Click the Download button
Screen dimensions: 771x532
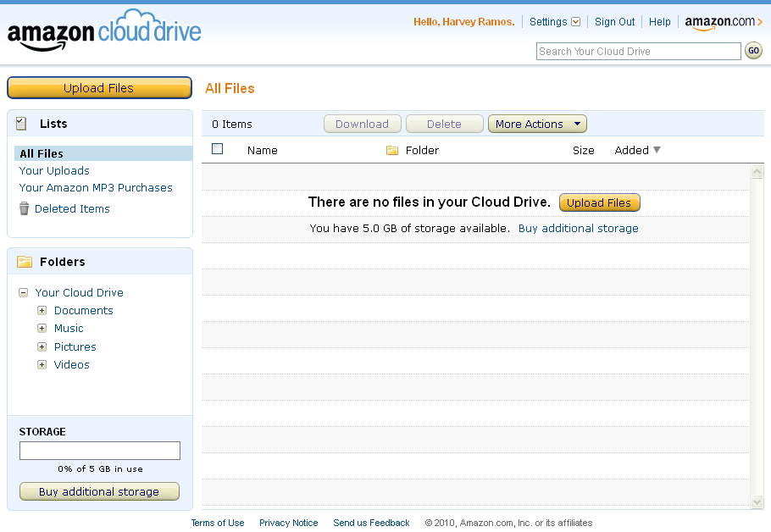point(363,124)
